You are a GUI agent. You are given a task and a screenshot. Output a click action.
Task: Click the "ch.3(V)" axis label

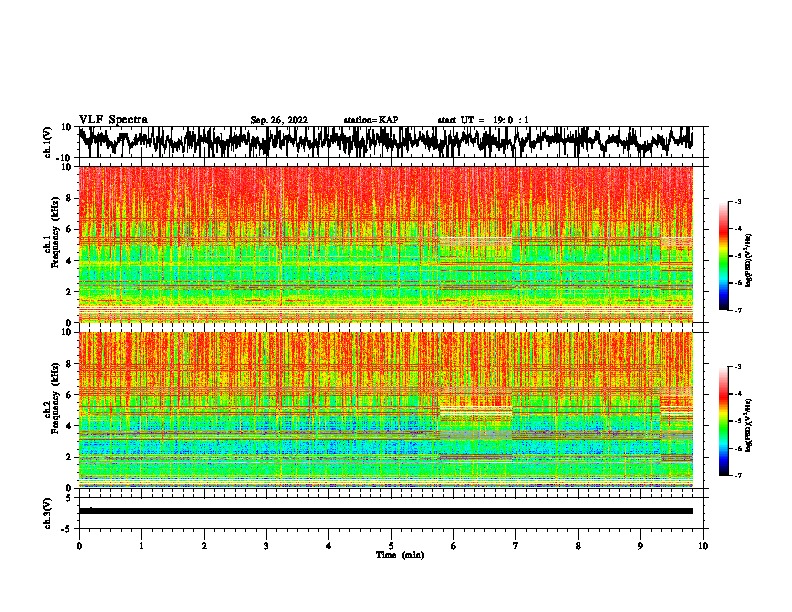(48, 513)
